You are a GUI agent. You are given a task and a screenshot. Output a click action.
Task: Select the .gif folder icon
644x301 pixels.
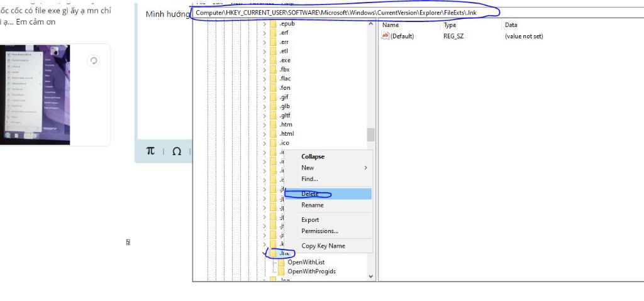(273, 97)
